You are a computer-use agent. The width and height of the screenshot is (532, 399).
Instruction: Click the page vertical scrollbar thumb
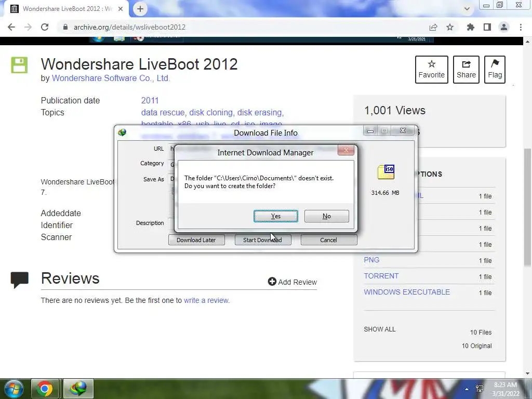coord(527,207)
